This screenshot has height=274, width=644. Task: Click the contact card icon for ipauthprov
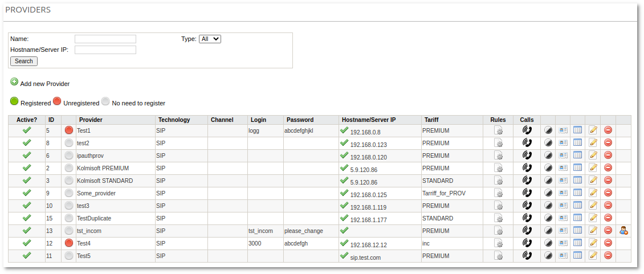(x=563, y=156)
